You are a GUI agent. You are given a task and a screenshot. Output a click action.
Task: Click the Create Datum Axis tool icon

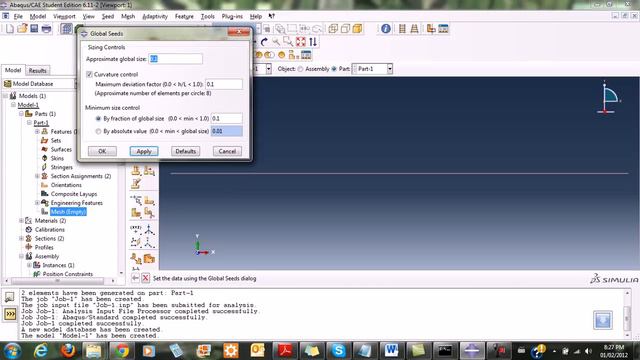tap(149, 229)
